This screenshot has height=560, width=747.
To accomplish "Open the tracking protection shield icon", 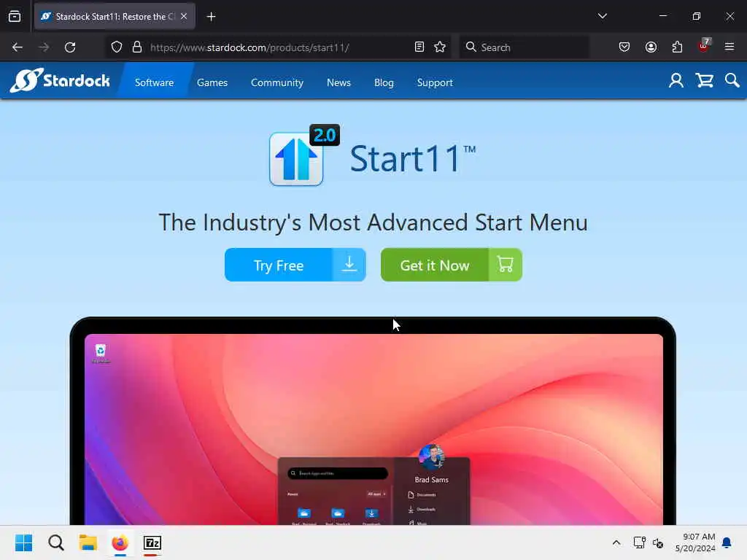I will 117,47.
